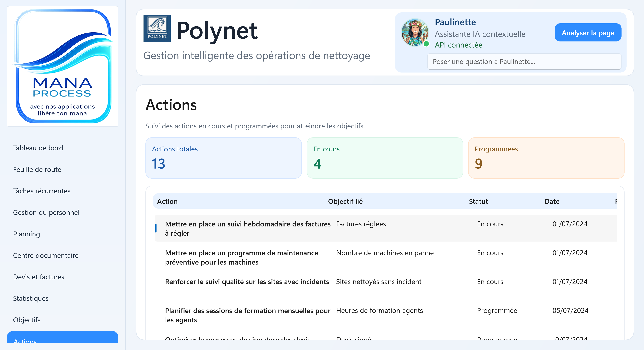The image size is (644, 350).
Task: Go to Feuille de route
Action: click(x=37, y=170)
